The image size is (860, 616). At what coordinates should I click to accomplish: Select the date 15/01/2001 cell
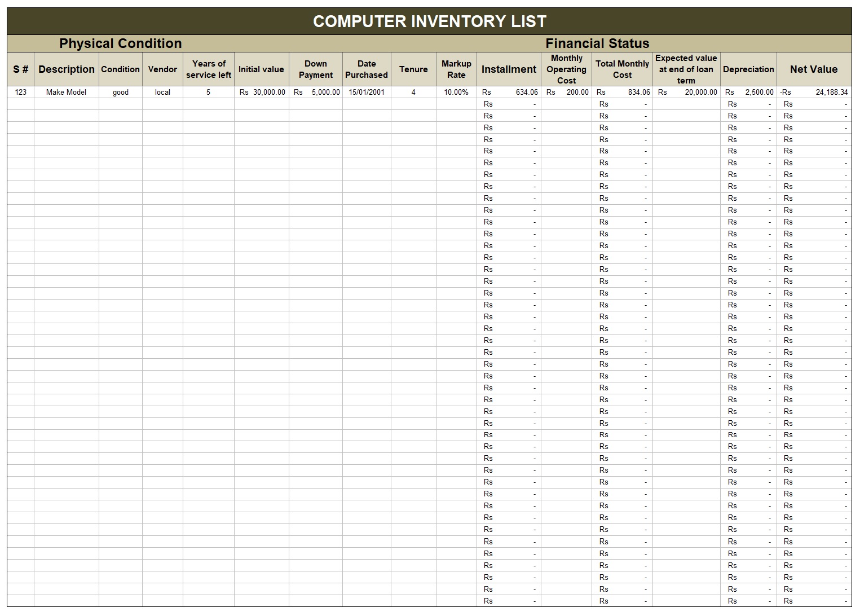366,92
